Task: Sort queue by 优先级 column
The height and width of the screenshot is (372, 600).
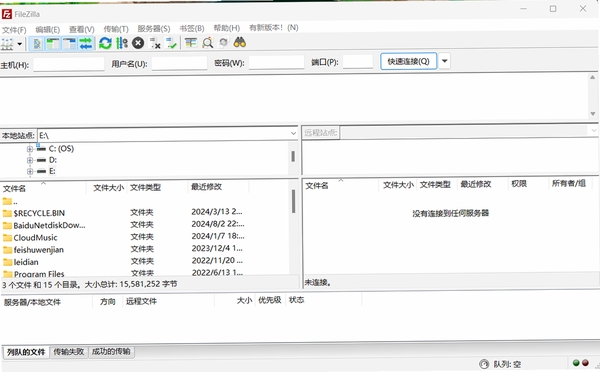Action: [269, 300]
